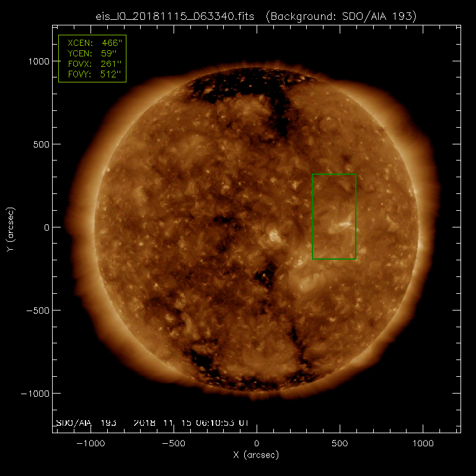Viewport: 476px width, 476px height.
Task: Click the X (arcsec) axis label
Action: pyautogui.click(x=256, y=456)
